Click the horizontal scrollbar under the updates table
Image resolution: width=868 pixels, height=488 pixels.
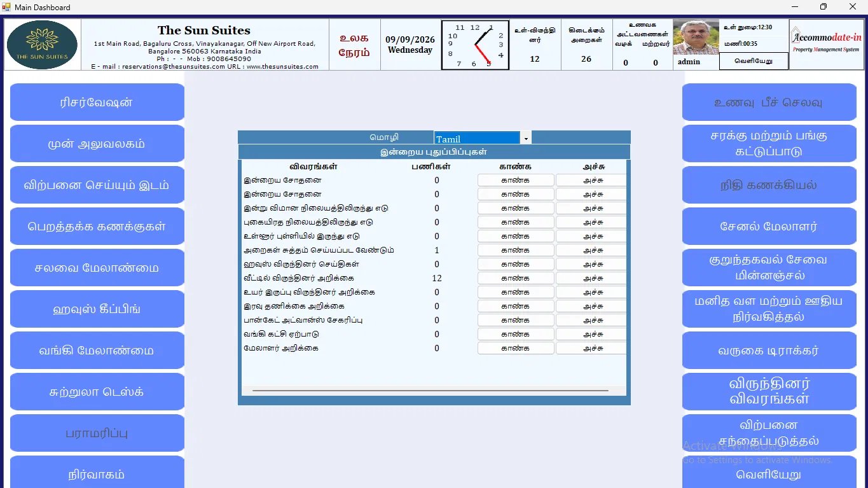pos(431,390)
